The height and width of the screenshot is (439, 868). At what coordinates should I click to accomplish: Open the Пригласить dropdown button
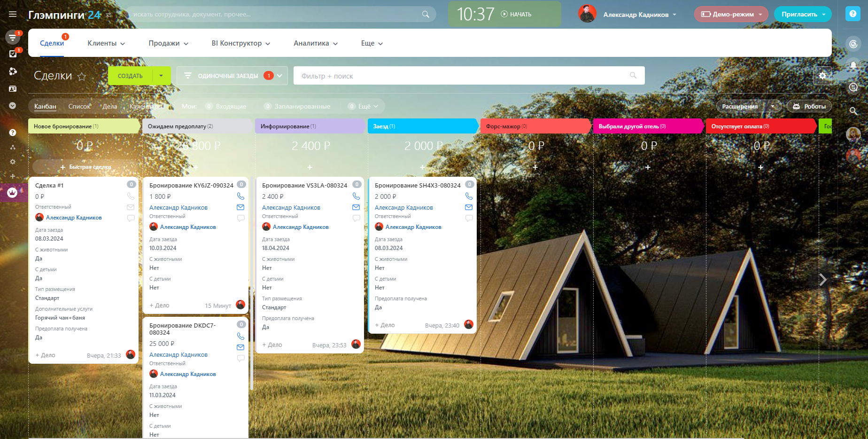[803, 14]
